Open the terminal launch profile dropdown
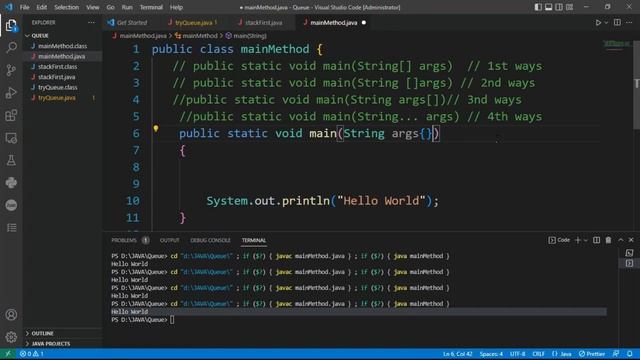The width and height of the screenshot is (640, 360). click(x=585, y=240)
